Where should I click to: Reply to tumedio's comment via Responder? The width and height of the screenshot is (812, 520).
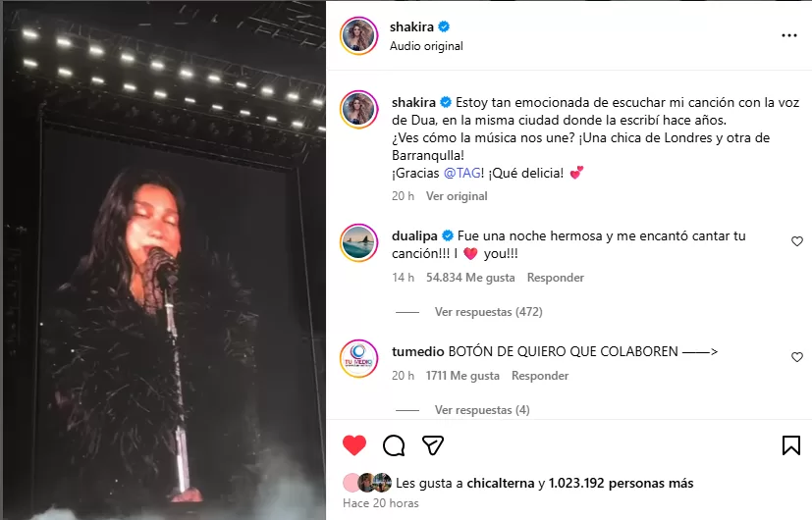point(540,376)
